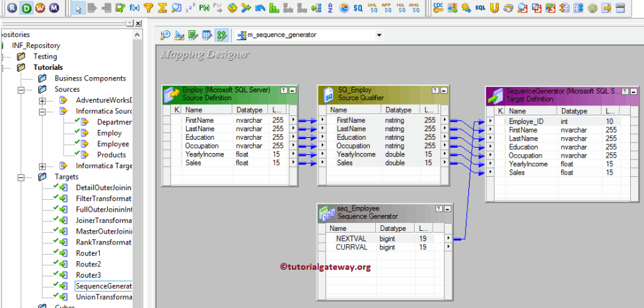Close the repository navigator panel
The height and width of the screenshot is (308, 644).
click(138, 23)
